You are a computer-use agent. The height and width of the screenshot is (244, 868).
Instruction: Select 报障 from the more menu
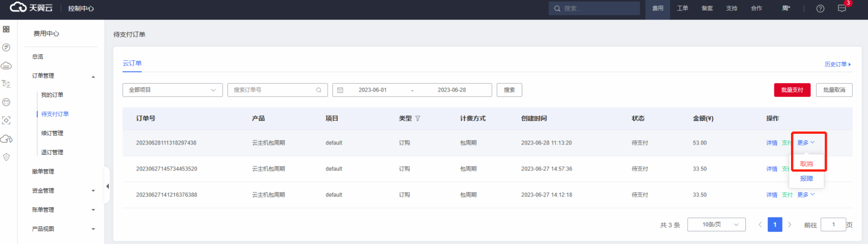[806, 179]
